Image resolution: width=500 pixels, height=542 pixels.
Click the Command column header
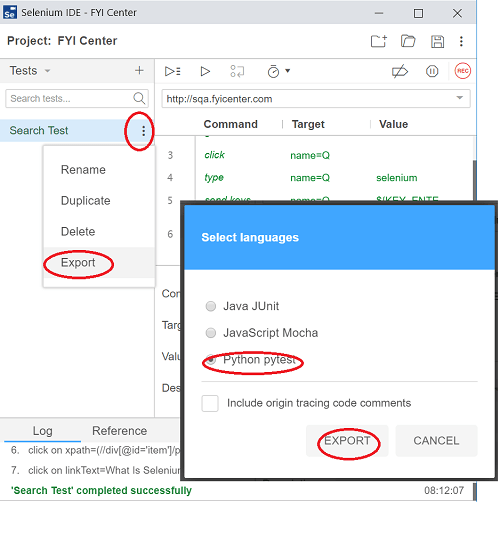[x=231, y=124]
